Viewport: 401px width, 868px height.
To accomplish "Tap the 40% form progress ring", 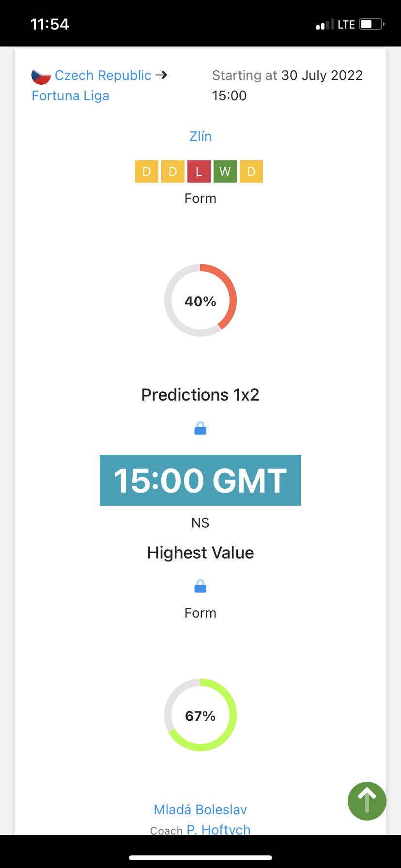I will [200, 300].
